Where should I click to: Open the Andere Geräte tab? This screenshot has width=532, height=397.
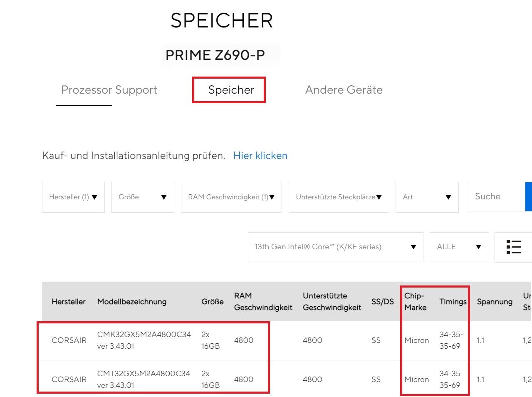tap(344, 90)
